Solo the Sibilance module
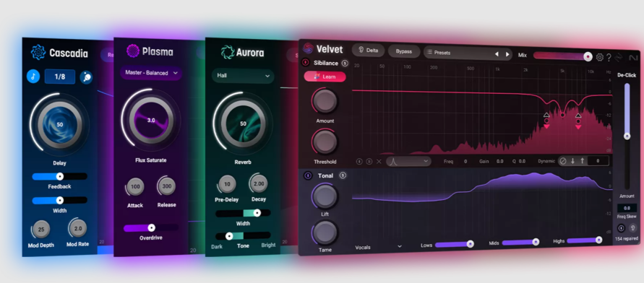 click(345, 63)
